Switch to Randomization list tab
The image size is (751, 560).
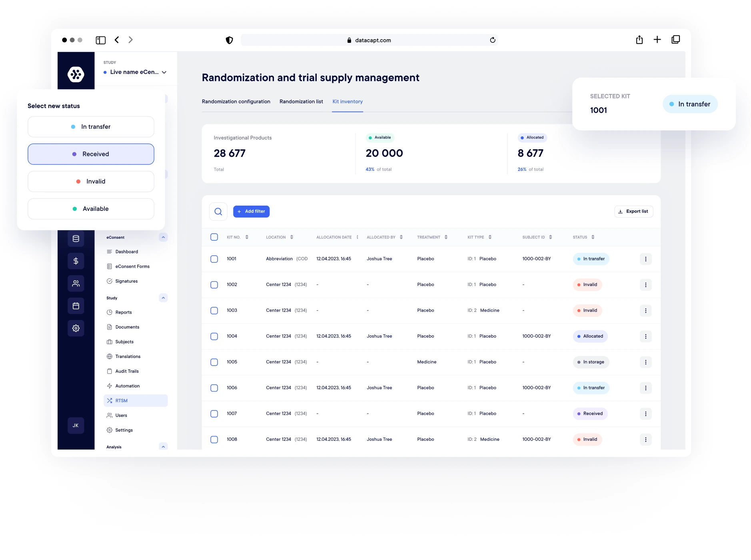coord(301,102)
